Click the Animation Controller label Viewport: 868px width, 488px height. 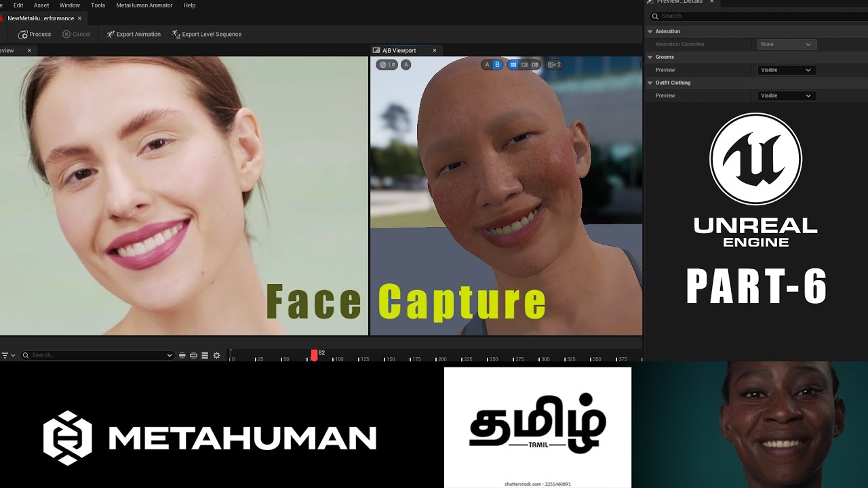679,44
